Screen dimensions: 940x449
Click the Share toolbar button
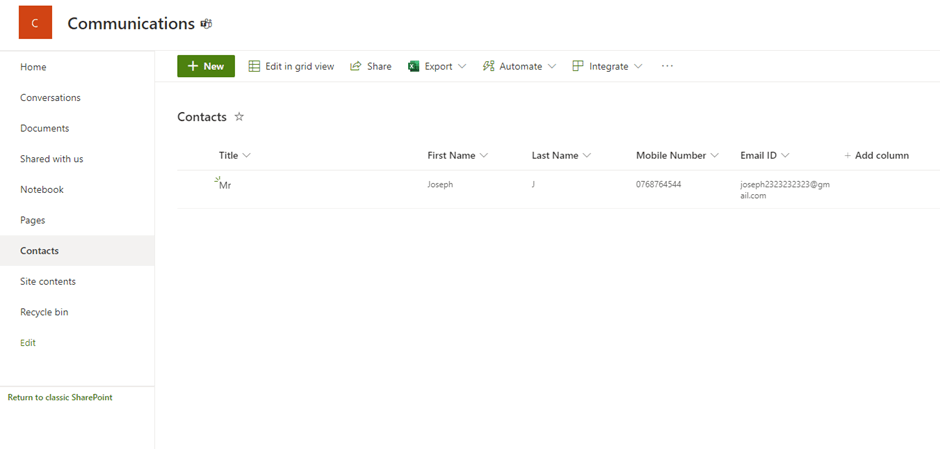coord(370,66)
